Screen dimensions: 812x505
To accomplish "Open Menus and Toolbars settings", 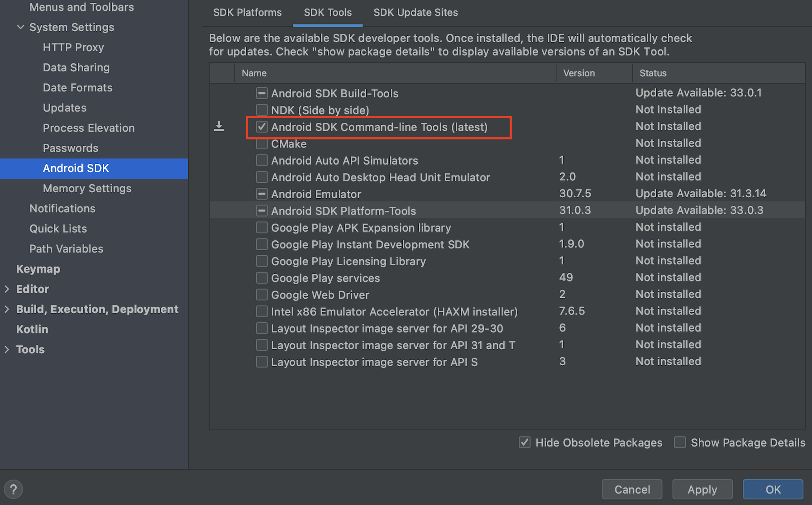I will point(81,7).
